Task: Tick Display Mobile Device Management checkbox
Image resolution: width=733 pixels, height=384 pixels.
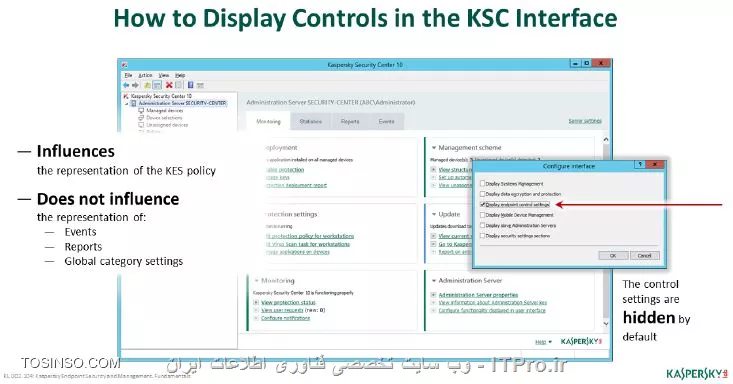Action: [x=483, y=215]
